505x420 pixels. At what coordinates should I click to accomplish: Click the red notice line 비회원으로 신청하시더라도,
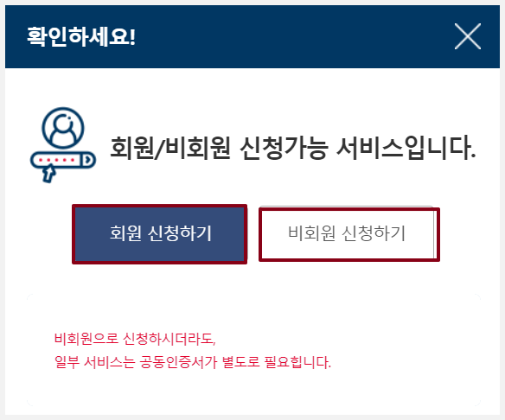[x=135, y=339]
